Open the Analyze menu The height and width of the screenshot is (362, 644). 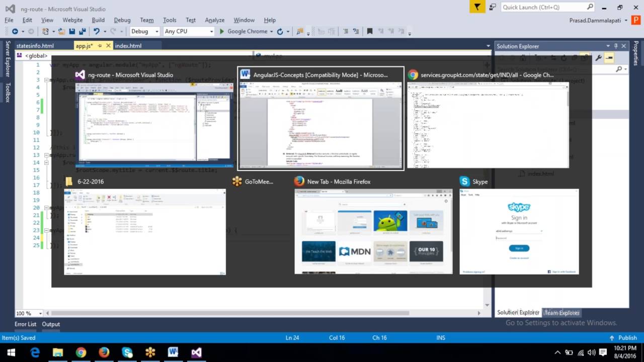[x=214, y=20]
